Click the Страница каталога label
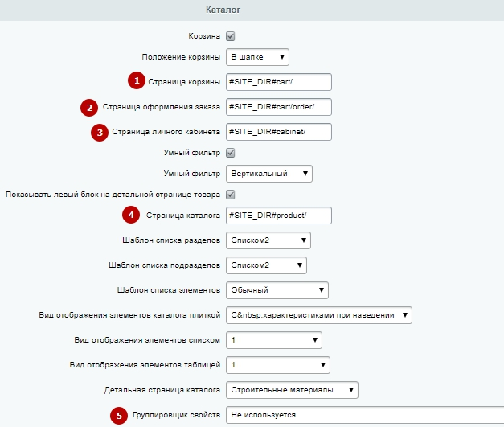 tap(183, 216)
